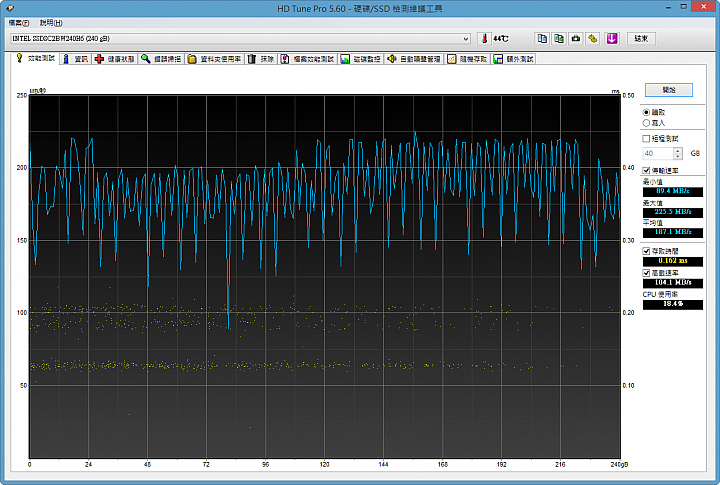Open the 說明(H) menu
Screen dimensions: 720x485
click(50, 22)
